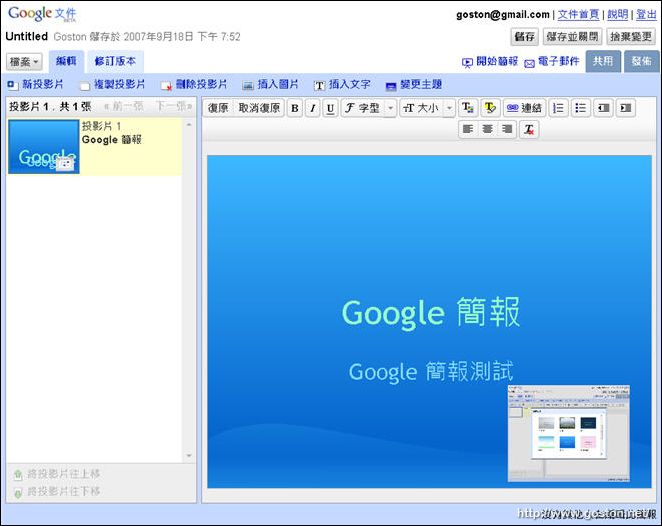Click the slide list scroll-down arrow

(x=189, y=456)
